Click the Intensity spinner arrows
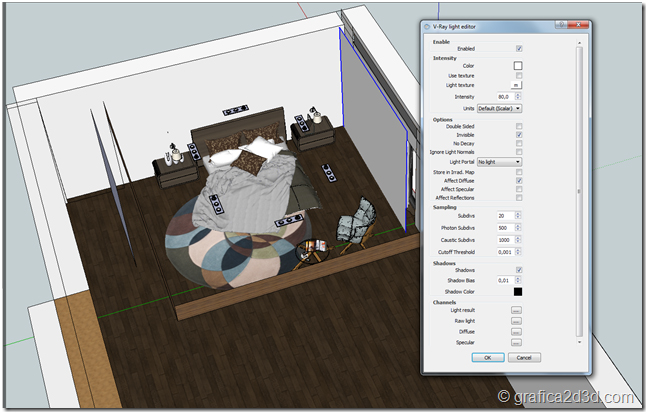The image size is (648, 414). point(518,97)
